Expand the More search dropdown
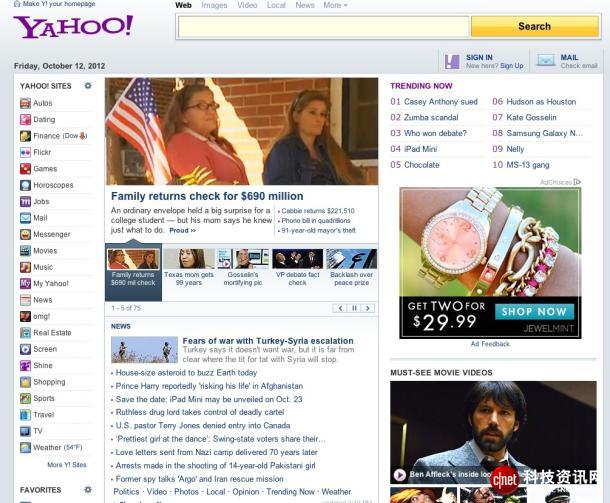The image size is (610, 503). pyautogui.click(x=335, y=5)
